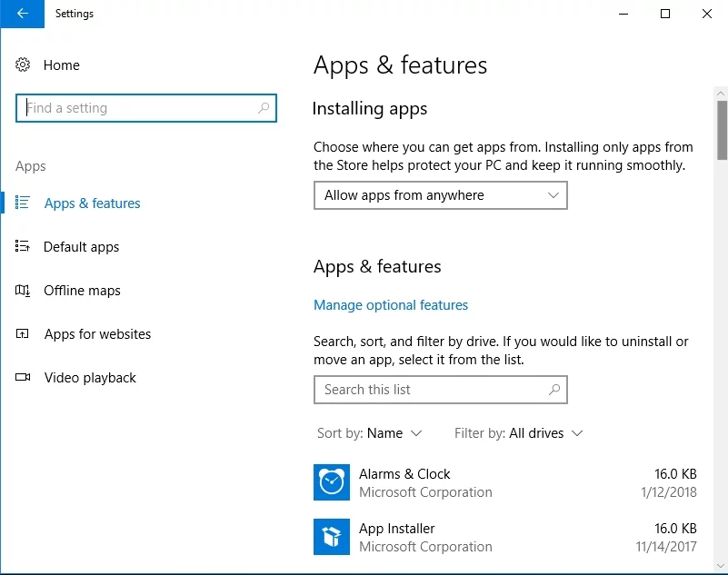Click the Apps & features sidebar icon
The image size is (728, 575).
(x=24, y=203)
